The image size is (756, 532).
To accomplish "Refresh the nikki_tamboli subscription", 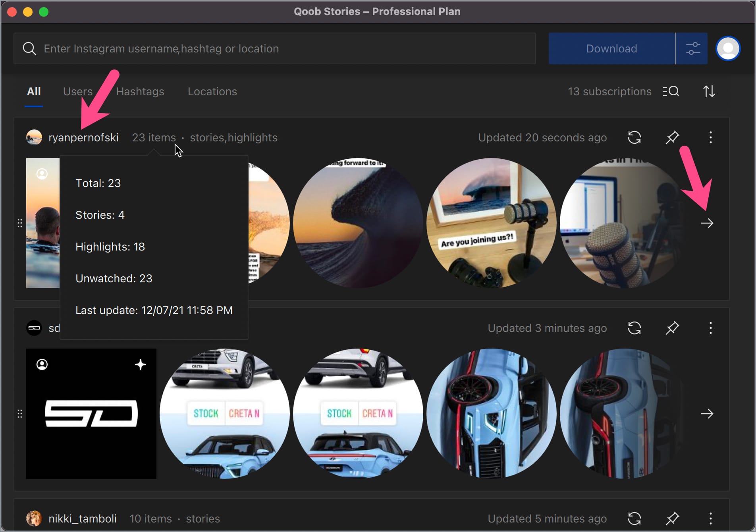I will [x=634, y=519].
